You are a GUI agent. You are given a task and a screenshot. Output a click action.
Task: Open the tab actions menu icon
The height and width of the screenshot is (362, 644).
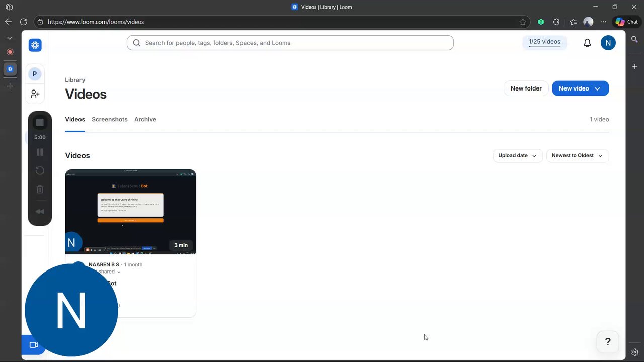point(9,7)
